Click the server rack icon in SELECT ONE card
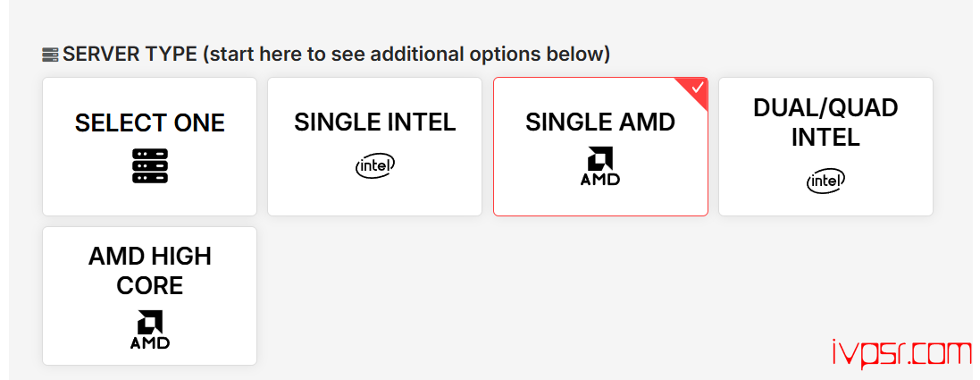 (149, 166)
